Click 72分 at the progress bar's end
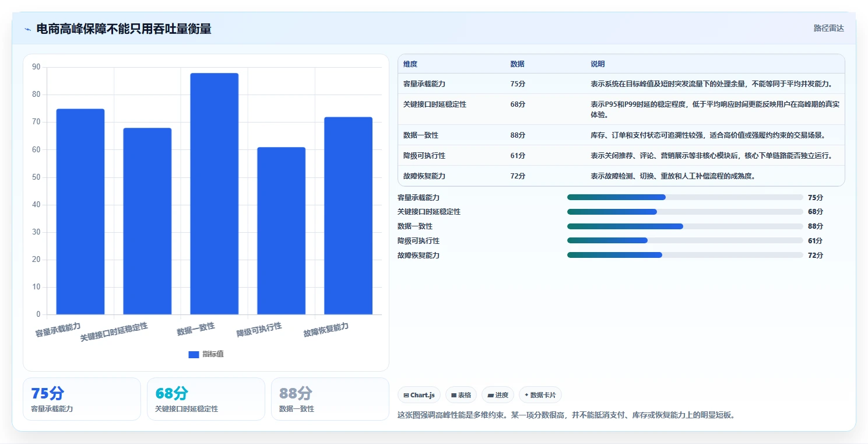 pyautogui.click(x=816, y=255)
